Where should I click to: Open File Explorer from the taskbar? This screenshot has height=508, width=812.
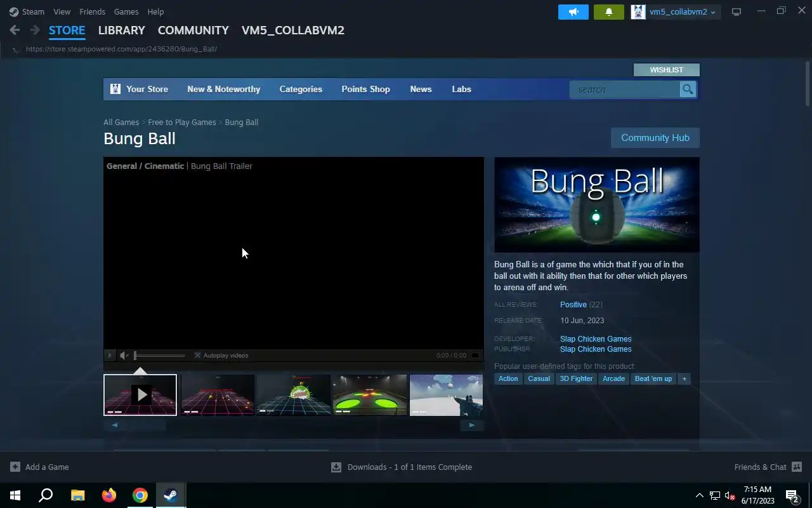77,495
